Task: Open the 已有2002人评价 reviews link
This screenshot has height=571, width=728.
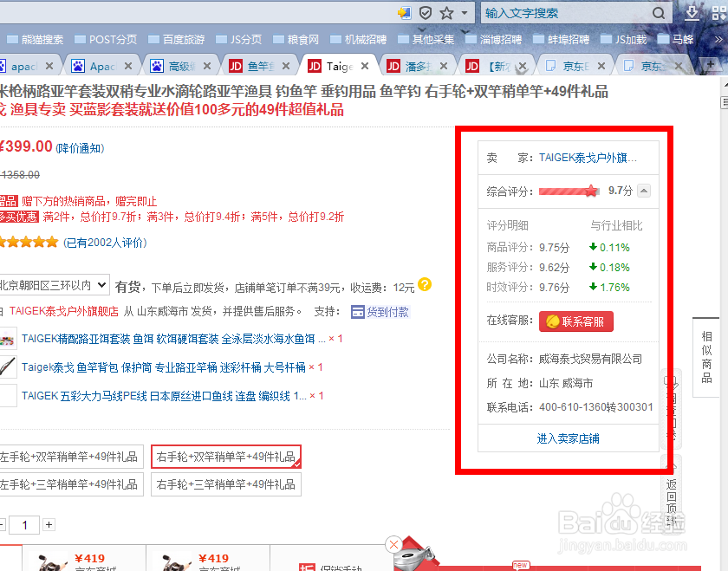Action: (x=106, y=243)
